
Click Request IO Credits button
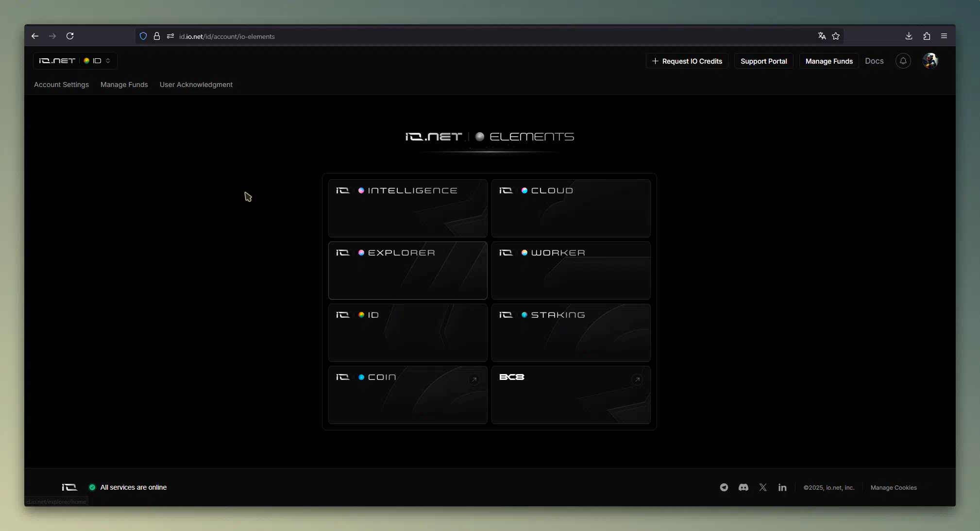687,61
